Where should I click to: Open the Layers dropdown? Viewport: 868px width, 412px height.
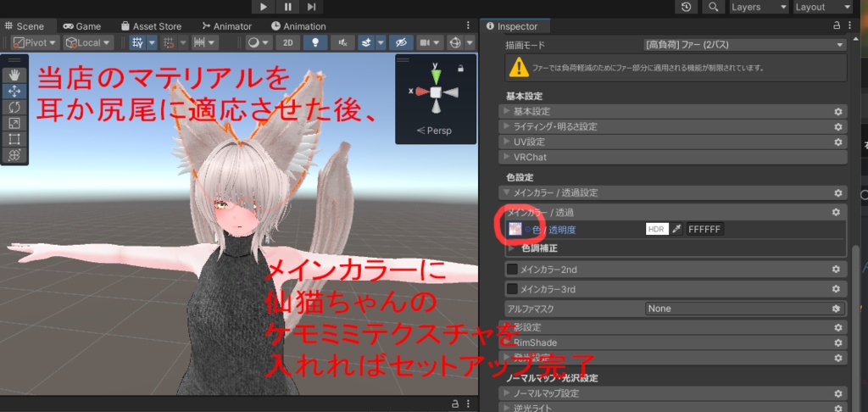tap(759, 7)
